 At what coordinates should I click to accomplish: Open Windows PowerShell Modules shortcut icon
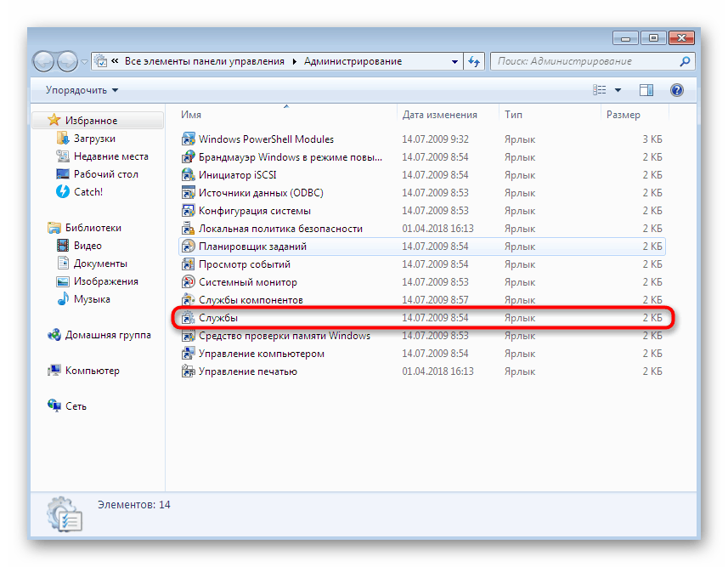click(x=188, y=139)
